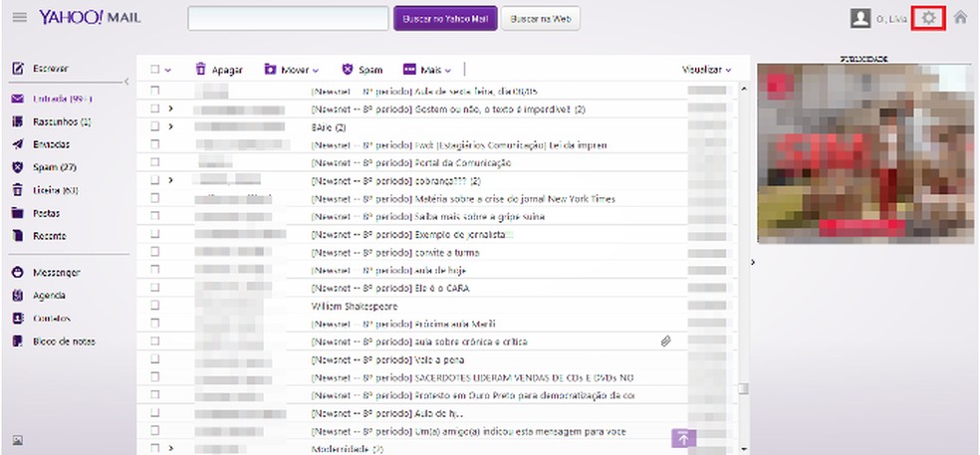
Task: Expand the 'cobrança???' conversation thread
Action: point(170,180)
